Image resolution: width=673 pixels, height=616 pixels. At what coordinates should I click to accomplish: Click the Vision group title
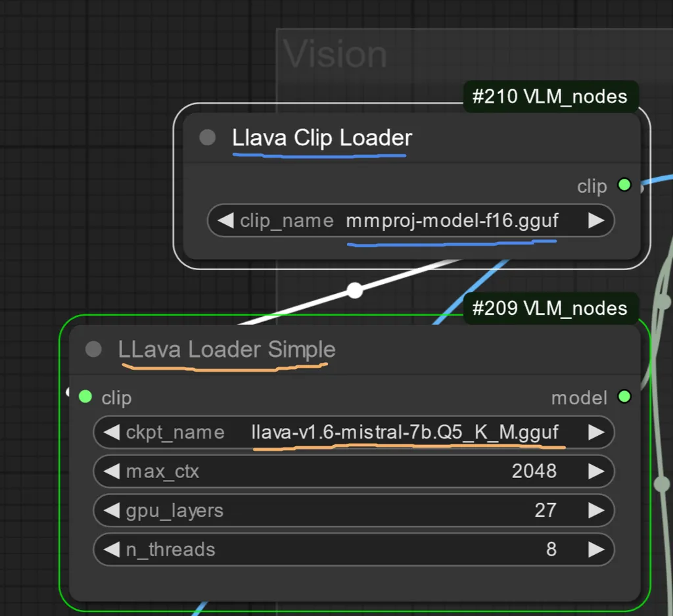335,54
